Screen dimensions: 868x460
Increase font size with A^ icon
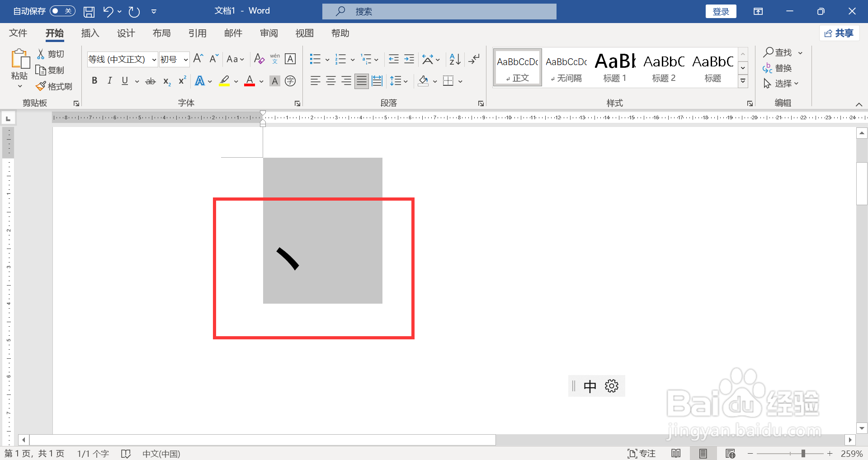(198, 59)
